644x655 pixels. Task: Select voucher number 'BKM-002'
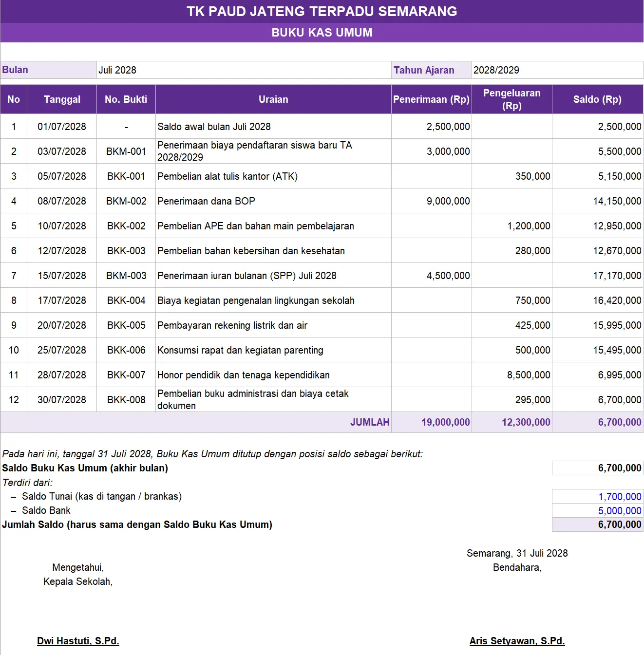point(126,201)
